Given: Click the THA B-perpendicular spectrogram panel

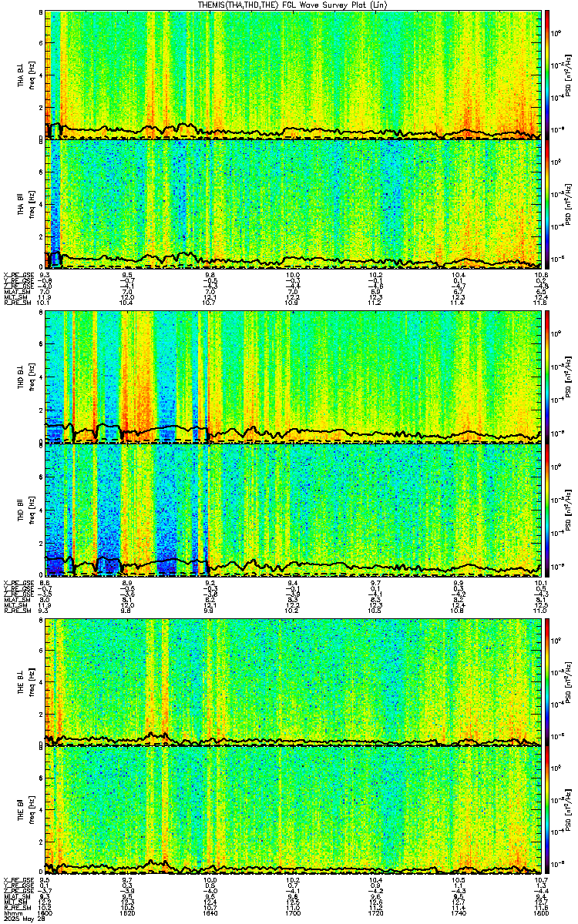Looking at the screenshot, I should pyautogui.click(x=293, y=74).
